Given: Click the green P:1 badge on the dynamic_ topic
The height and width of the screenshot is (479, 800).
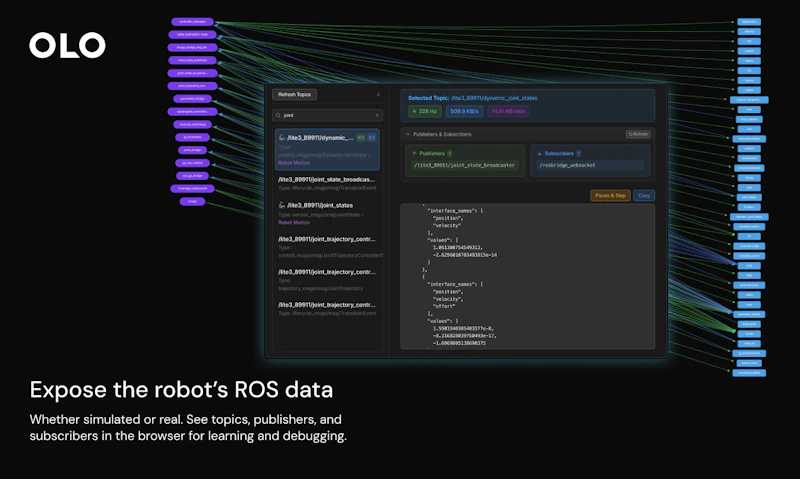Looking at the screenshot, I should click(x=361, y=138).
